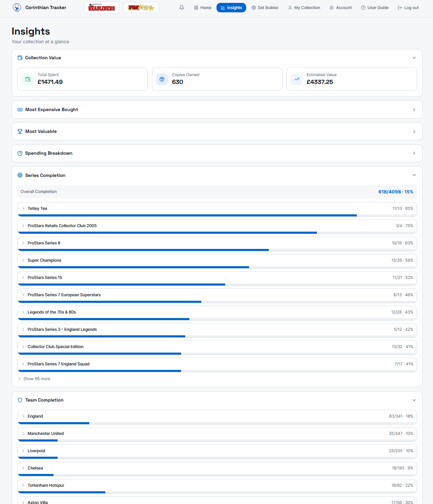Click the Spending Breakdown pie chart icon
This screenshot has width=433, height=504.
coord(20,153)
